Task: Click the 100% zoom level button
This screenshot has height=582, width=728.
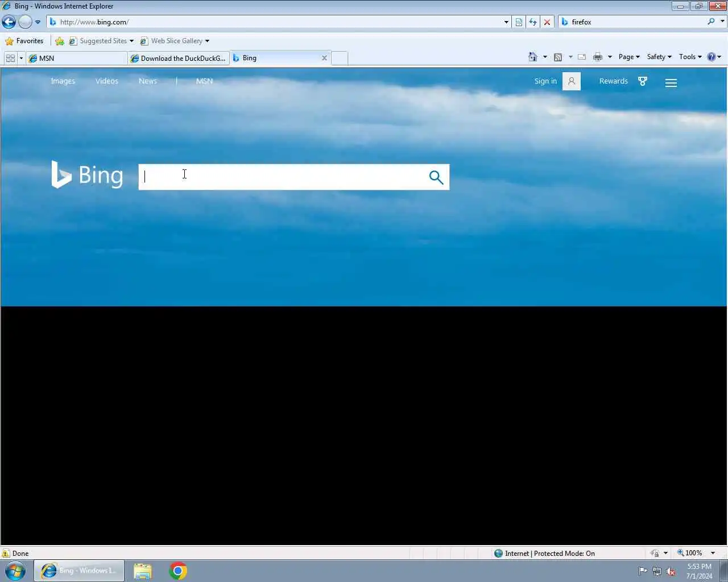Action: (689, 553)
